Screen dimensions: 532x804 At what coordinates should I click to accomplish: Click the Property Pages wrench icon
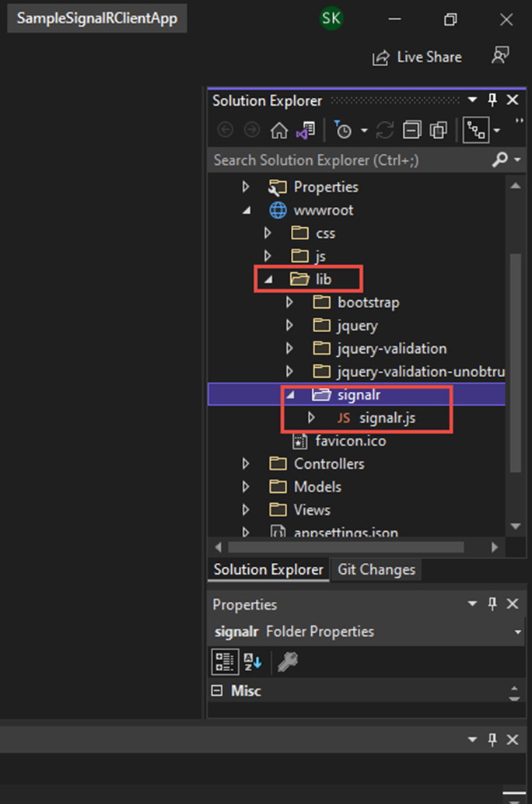288,662
